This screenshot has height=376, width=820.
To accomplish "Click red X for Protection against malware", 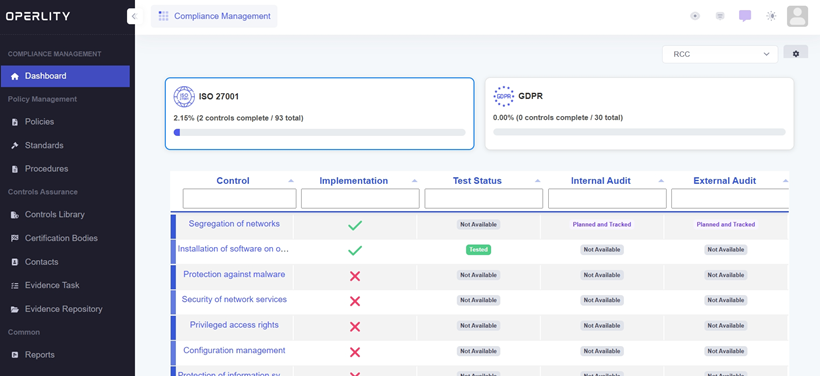I will click(x=355, y=276).
